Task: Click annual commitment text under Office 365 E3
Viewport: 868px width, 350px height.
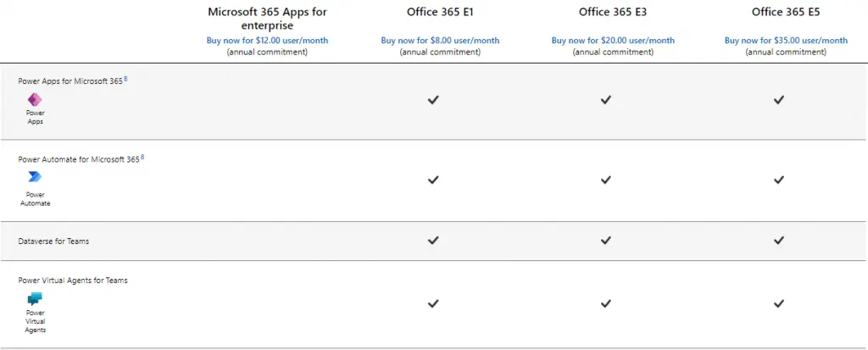Action: click(613, 52)
